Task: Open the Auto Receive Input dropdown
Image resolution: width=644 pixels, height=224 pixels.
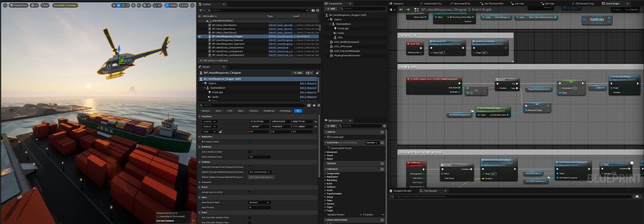Action: point(260,202)
